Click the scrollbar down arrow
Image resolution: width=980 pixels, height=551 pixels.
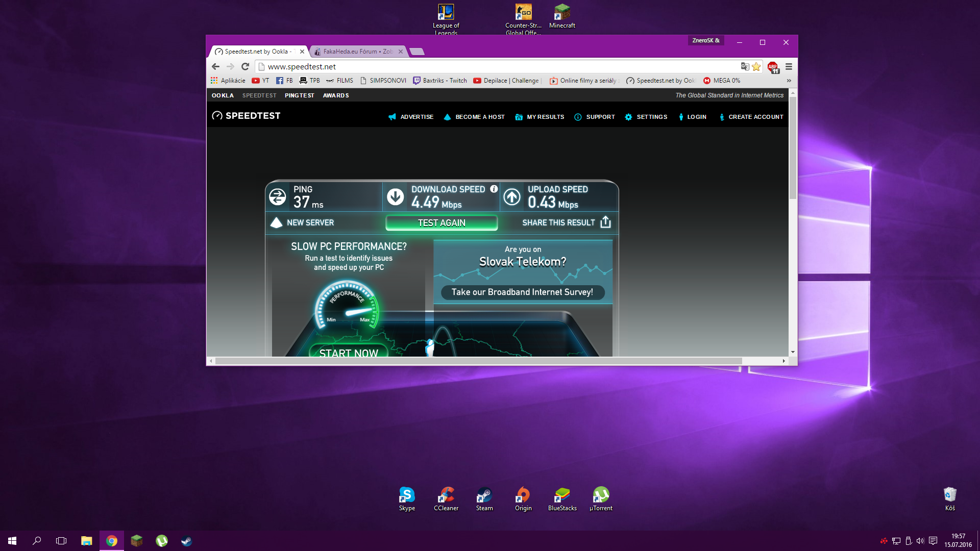pyautogui.click(x=793, y=352)
